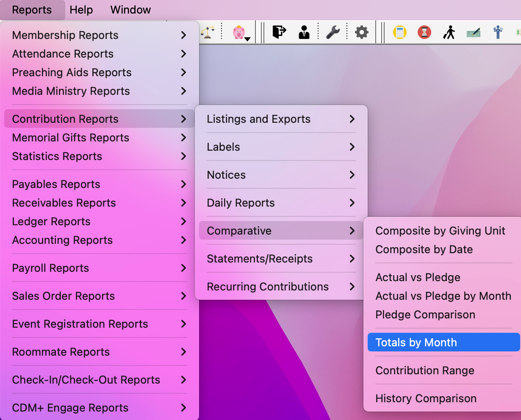The height and width of the screenshot is (420, 521).
Task: Open the gear settings icon
Action: coord(361,32)
